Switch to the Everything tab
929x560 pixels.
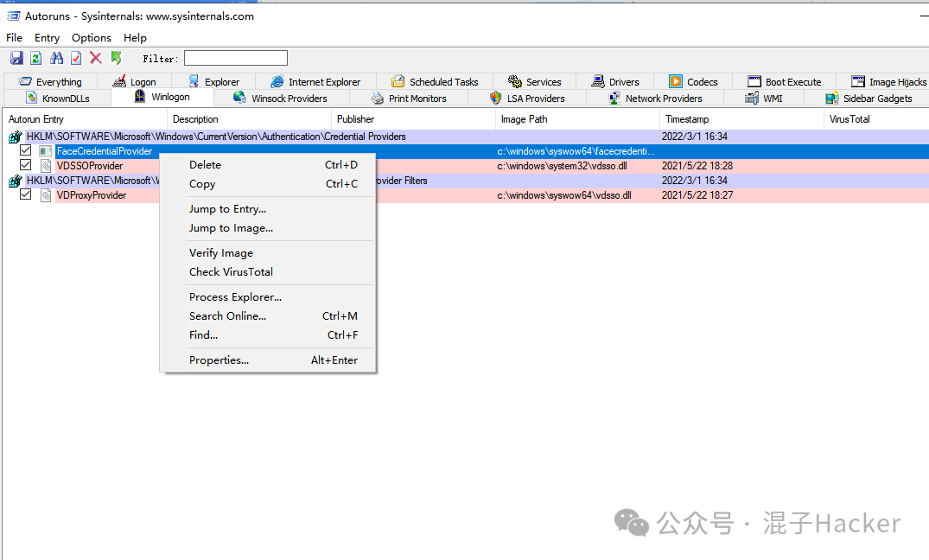coord(52,80)
